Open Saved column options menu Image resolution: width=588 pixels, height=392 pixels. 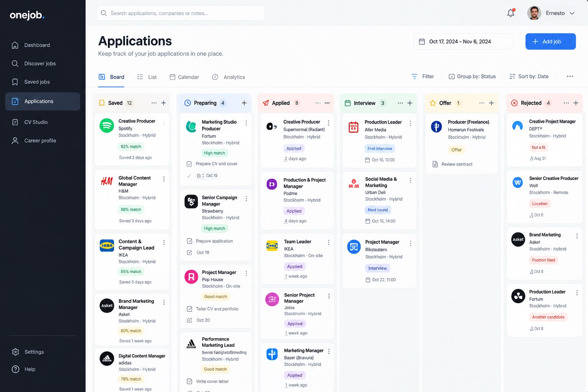(x=154, y=103)
